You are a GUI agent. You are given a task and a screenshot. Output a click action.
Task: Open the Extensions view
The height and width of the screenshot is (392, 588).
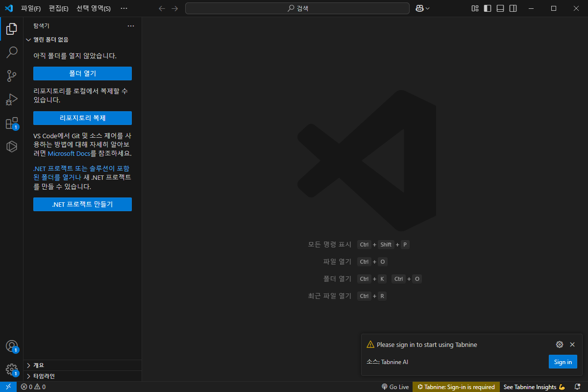(x=11, y=123)
